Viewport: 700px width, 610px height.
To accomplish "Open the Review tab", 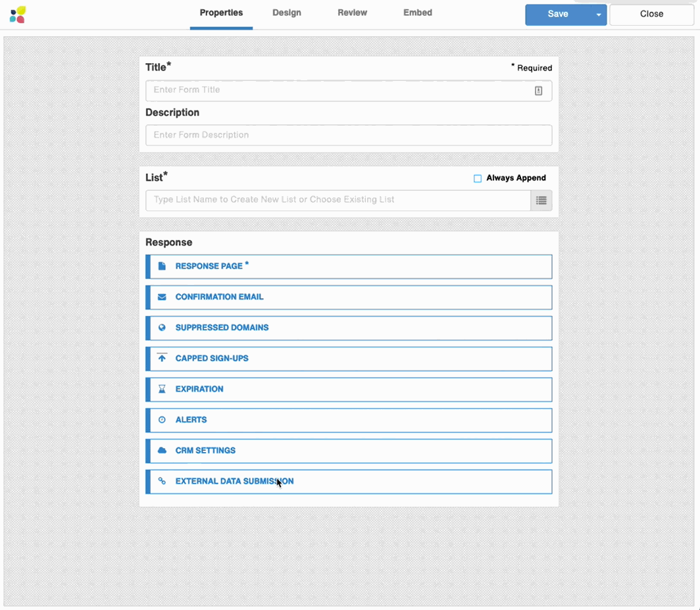I will coord(352,13).
